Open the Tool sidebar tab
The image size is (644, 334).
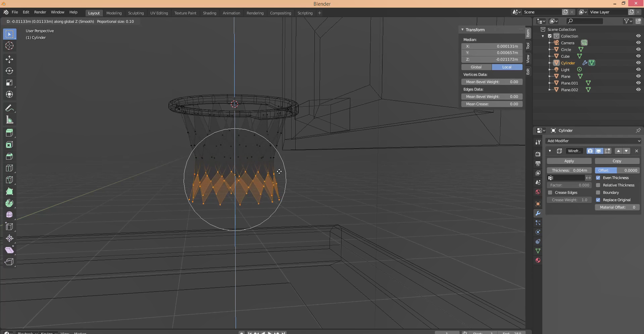coord(528,46)
